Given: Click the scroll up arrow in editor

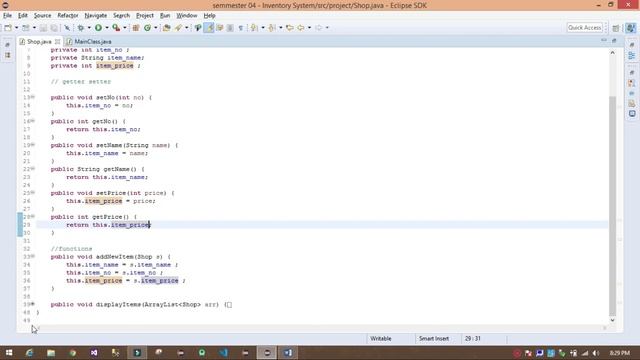Looking at the screenshot, I should [612, 53].
